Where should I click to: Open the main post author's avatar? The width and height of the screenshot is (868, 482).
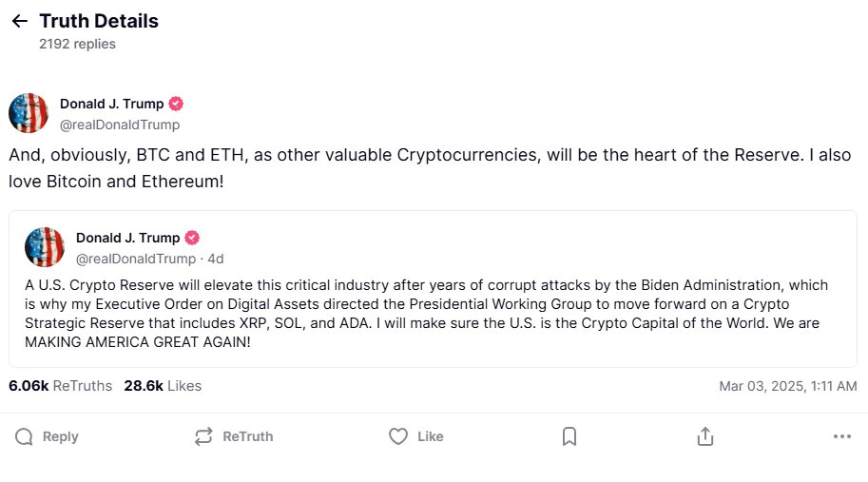[29, 113]
